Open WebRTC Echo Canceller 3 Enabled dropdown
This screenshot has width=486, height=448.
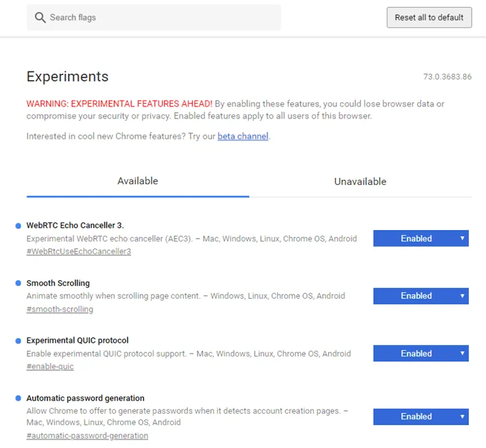tap(420, 238)
